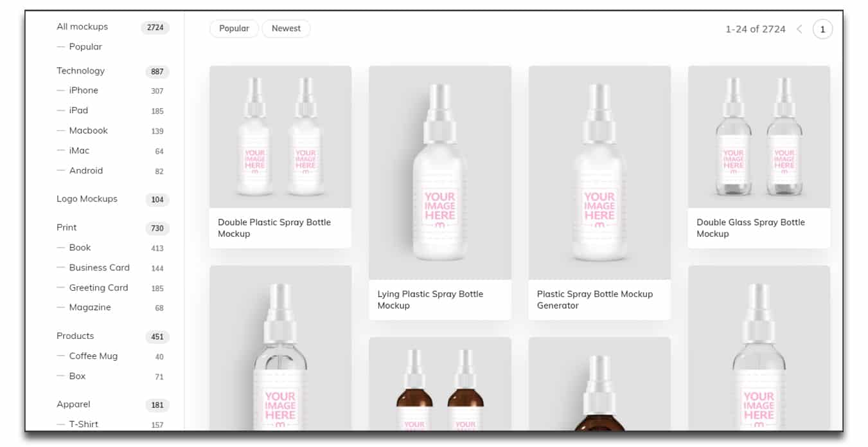Image resolution: width=868 pixels, height=447 pixels.
Task: Click the 413 count next to Book
Action: coord(157,248)
